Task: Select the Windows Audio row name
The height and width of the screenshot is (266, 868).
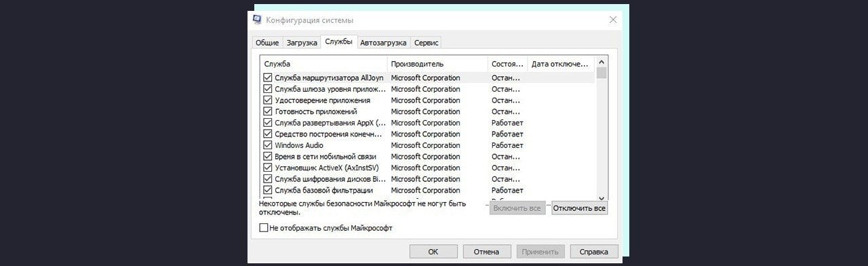Action: pyautogui.click(x=298, y=145)
